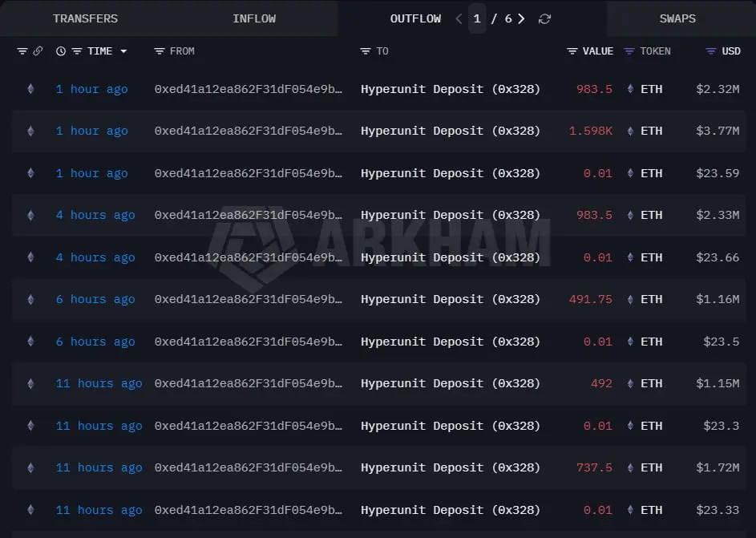This screenshot has height=538, width=756.
Task: Click the From address in the $1.16M row
Action: [x=249, y=299]
